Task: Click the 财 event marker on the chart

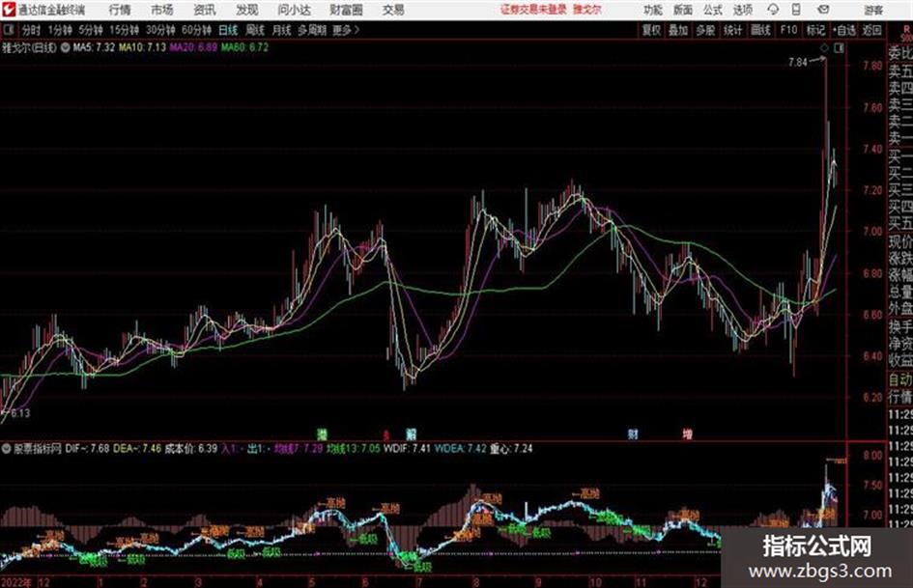Action: pos(633,434)
